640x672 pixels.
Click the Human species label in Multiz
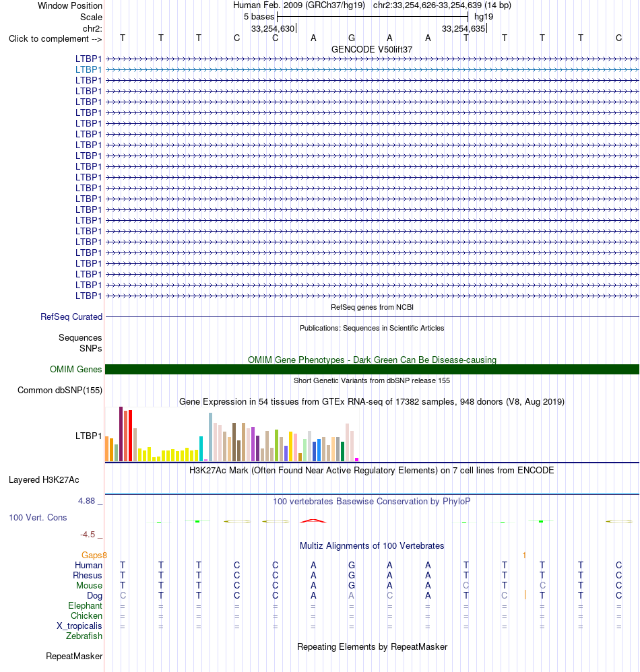pyautogui.click(x=89, y=566)
